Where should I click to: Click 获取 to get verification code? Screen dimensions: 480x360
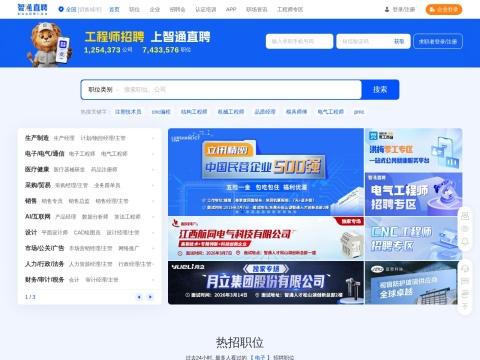[399, 41]
